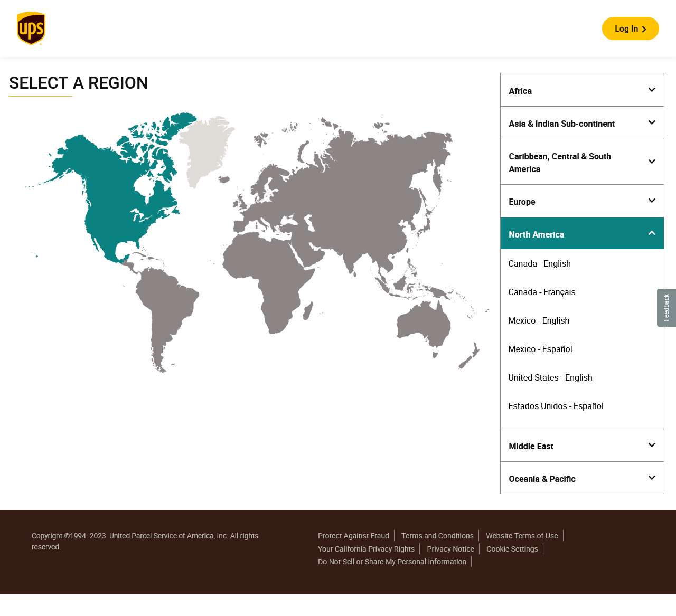
Task: Open Website Terms of Use link
Action: (522, 536)
